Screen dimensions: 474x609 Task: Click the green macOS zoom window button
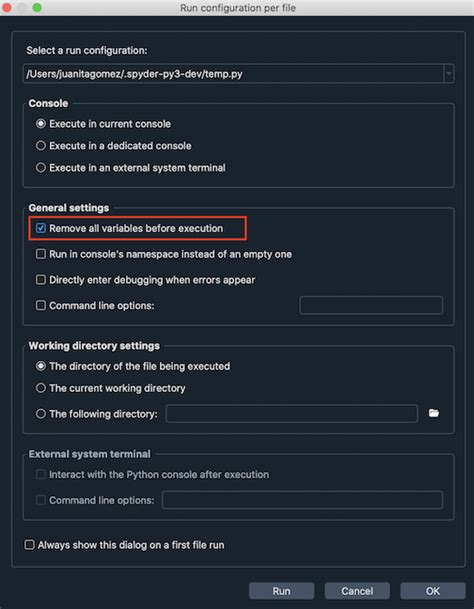pyautogui.click(x=37, y=7)
